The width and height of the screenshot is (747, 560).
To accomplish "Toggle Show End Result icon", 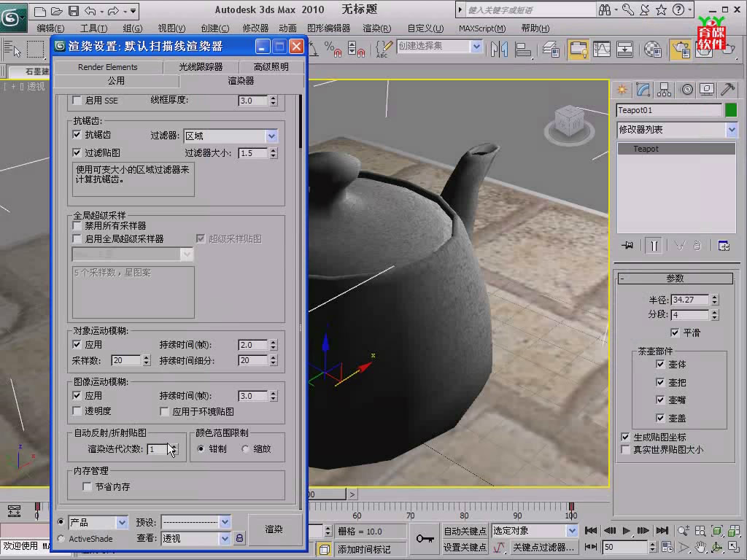I will (654, 245).
